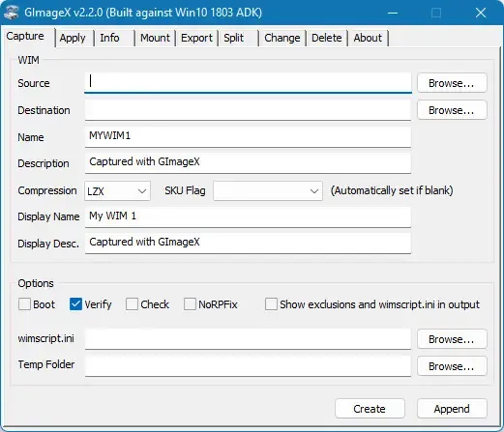The width and height of the screenshot is (504, 432).
Task: Enable the Boot checkbox
Action: point(24,304)
